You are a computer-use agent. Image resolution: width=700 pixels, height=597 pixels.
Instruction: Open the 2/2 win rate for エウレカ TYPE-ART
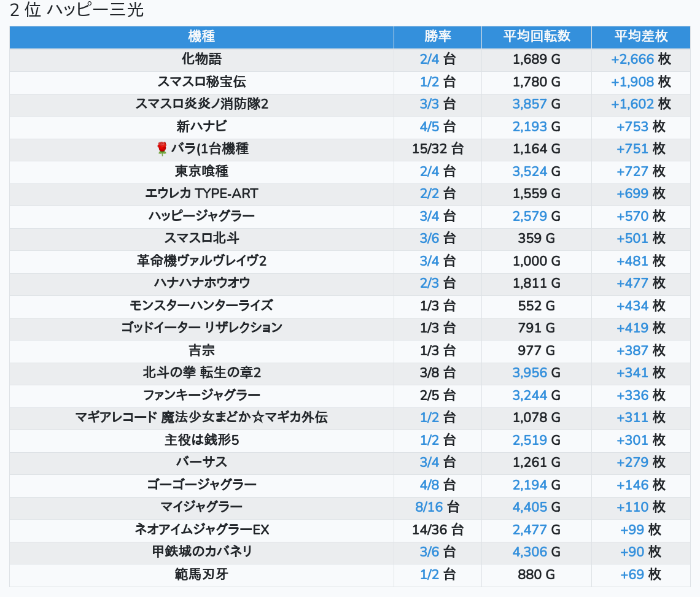429,194
